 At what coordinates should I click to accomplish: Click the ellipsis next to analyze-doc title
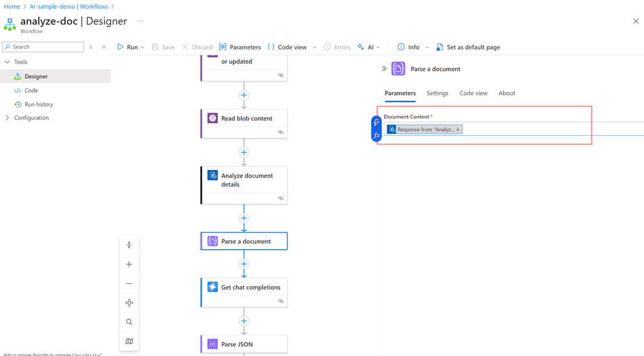141,21
